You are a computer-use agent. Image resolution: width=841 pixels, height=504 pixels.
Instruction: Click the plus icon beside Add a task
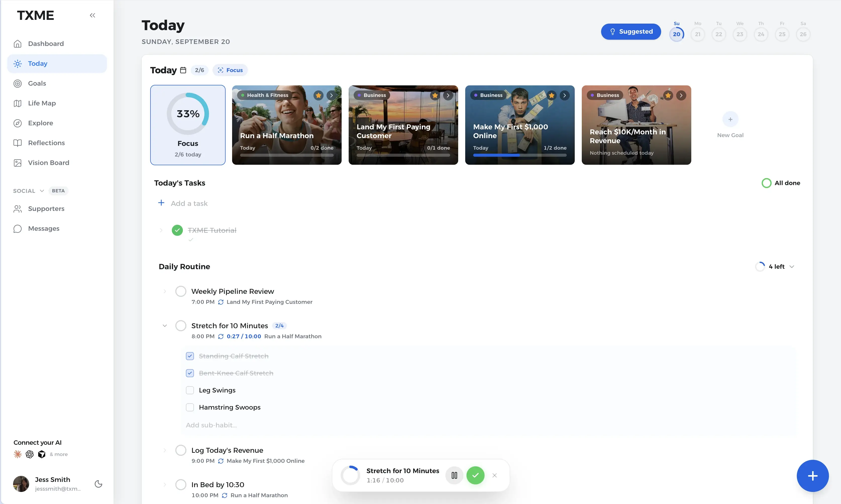point(161,203)
